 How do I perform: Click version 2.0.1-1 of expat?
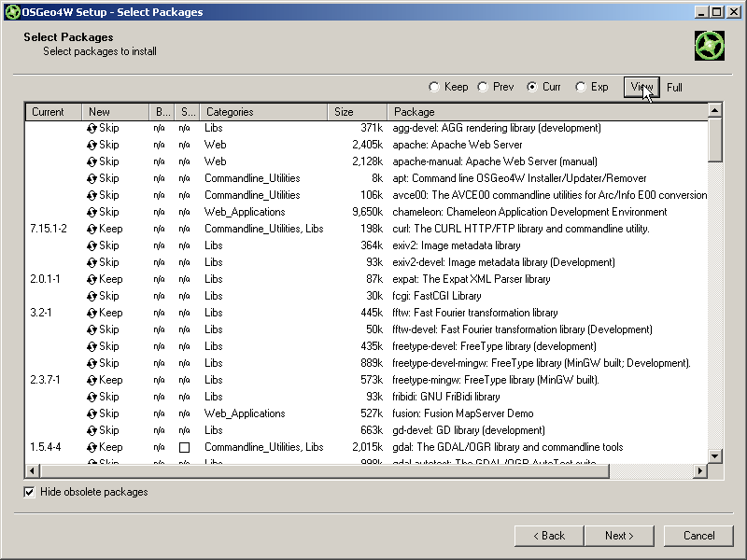45,279
